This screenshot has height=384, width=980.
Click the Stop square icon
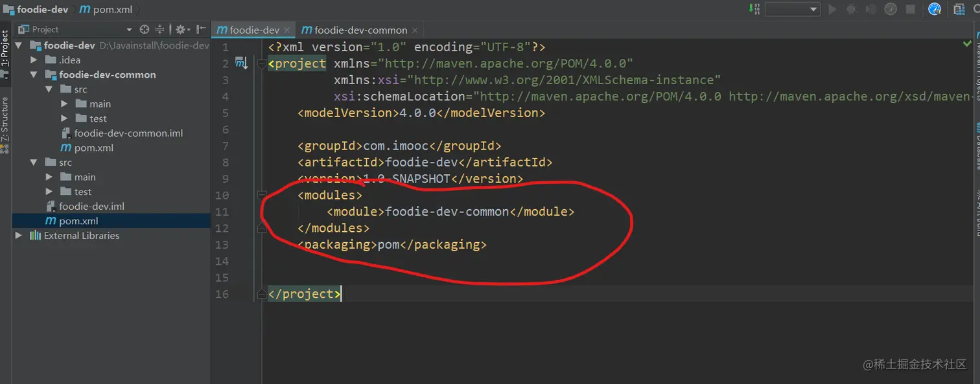pos(910,9)
